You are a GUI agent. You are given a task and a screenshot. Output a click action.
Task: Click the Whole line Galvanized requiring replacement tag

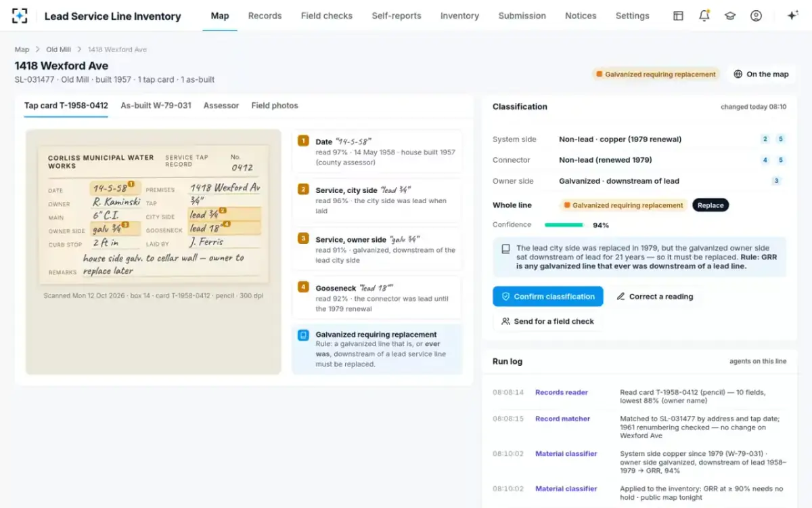pos(623,205)
